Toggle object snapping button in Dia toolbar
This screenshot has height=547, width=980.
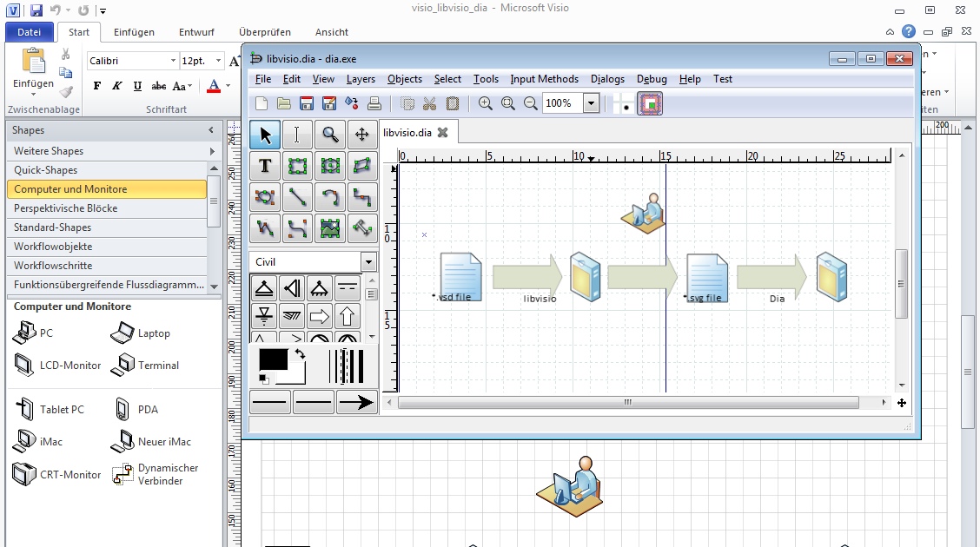(x=650, y=103)
